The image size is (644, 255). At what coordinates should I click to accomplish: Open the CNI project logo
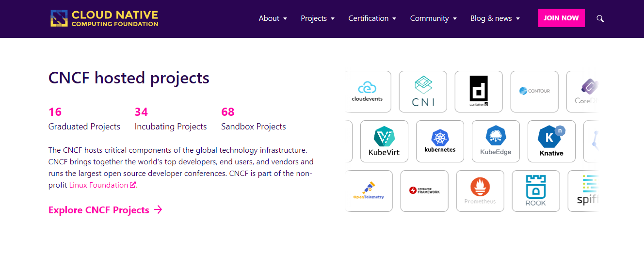[423, 92]
